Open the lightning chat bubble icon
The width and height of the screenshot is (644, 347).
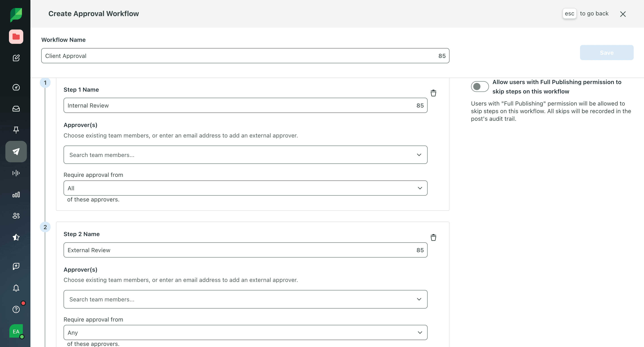16,266
